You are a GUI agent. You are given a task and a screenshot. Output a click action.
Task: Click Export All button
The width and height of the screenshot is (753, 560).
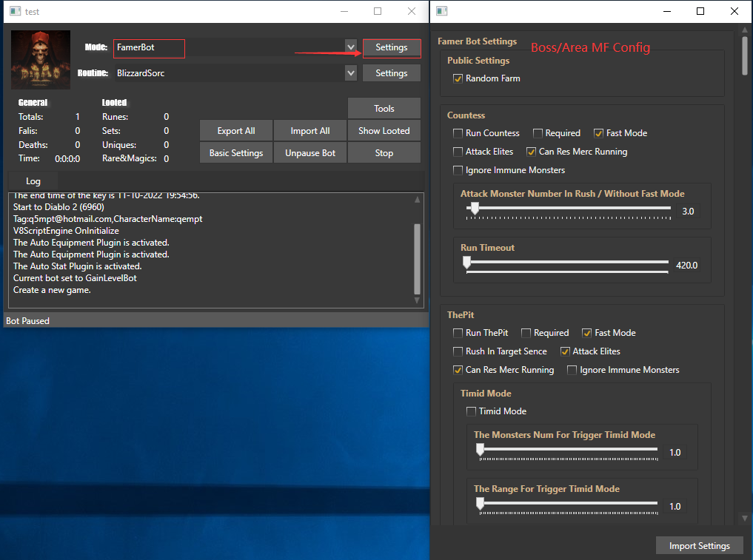(236, 130)
